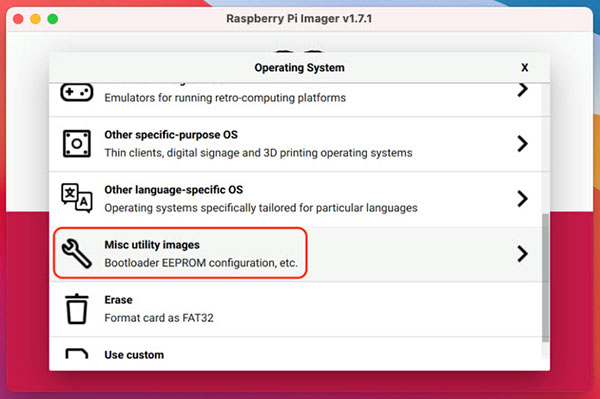600x399 pixels.
Task: Click the yellow minimize window button
Action: click(x=35, y=19)
